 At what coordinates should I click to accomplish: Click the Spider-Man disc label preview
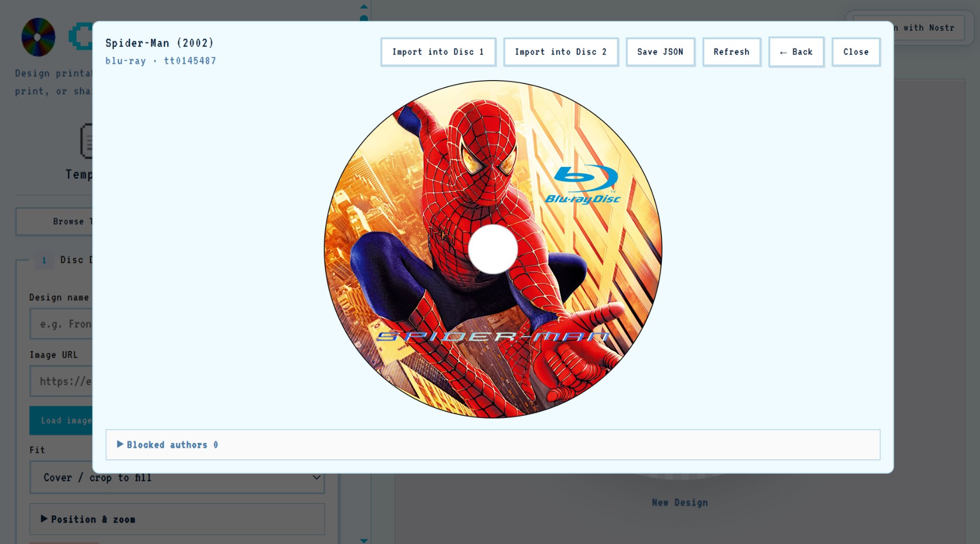point(493,249)
